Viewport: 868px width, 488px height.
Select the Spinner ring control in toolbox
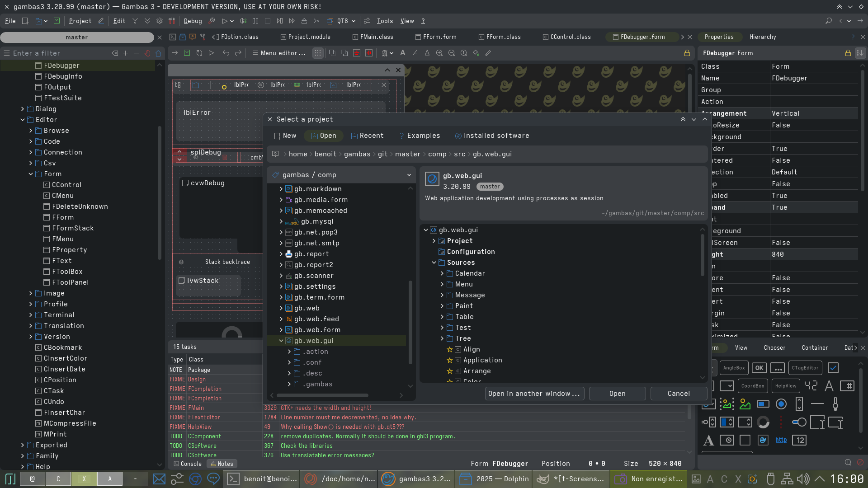tap(763, 422)
